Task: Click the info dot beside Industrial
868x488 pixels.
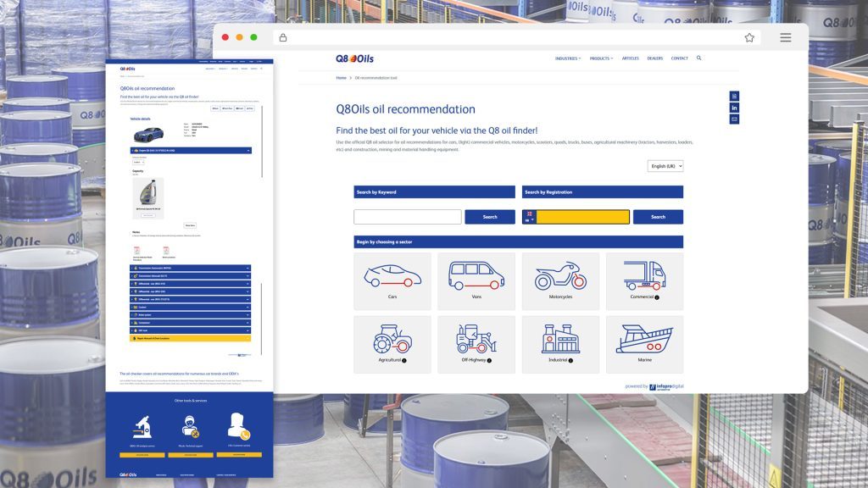Action: point(570,361)
